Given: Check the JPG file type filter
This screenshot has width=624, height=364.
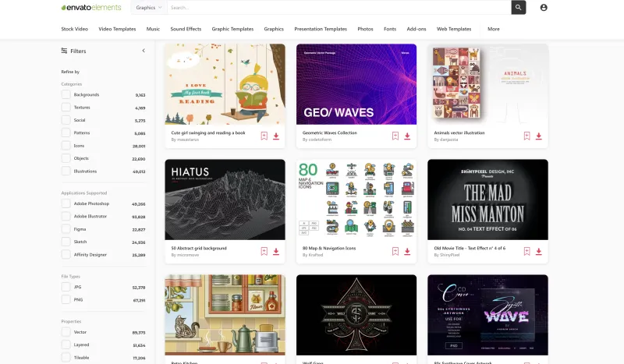Looking at the screenshot, I should pos(66,287).
